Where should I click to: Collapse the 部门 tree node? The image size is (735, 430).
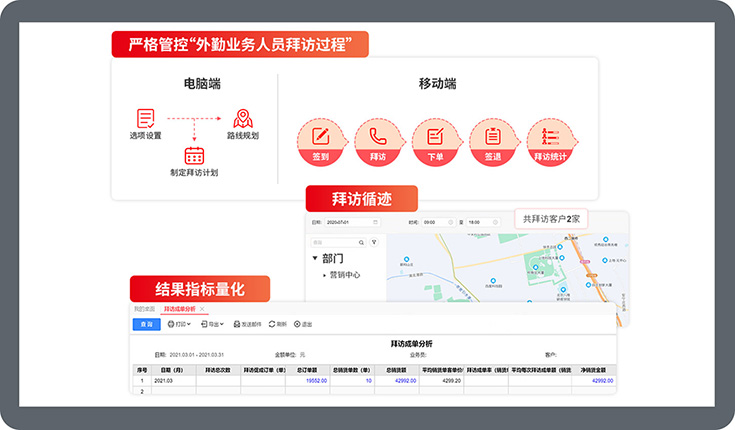tap(314, 258)
